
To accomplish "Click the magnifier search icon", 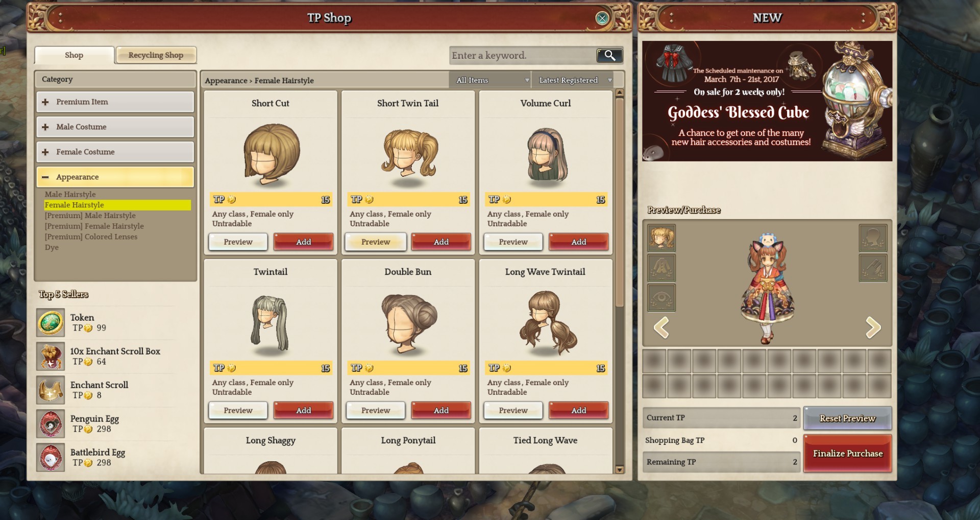I will [x=609, y=55].
